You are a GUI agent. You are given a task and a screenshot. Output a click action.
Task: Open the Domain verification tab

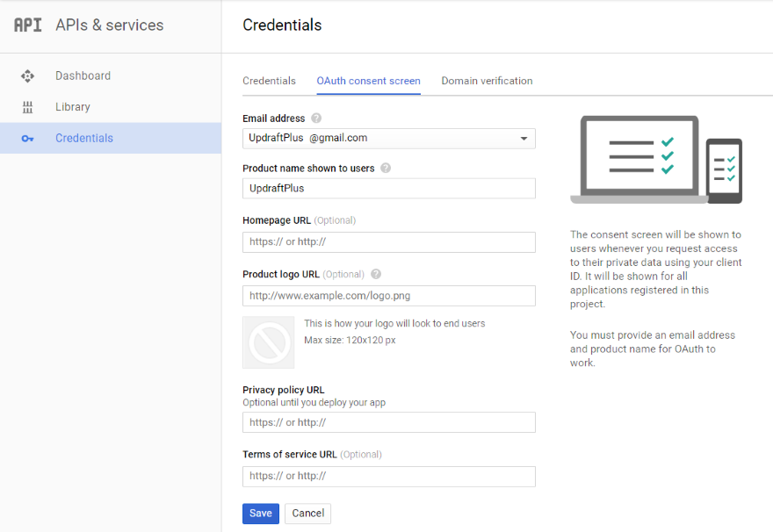pos(487,81)
